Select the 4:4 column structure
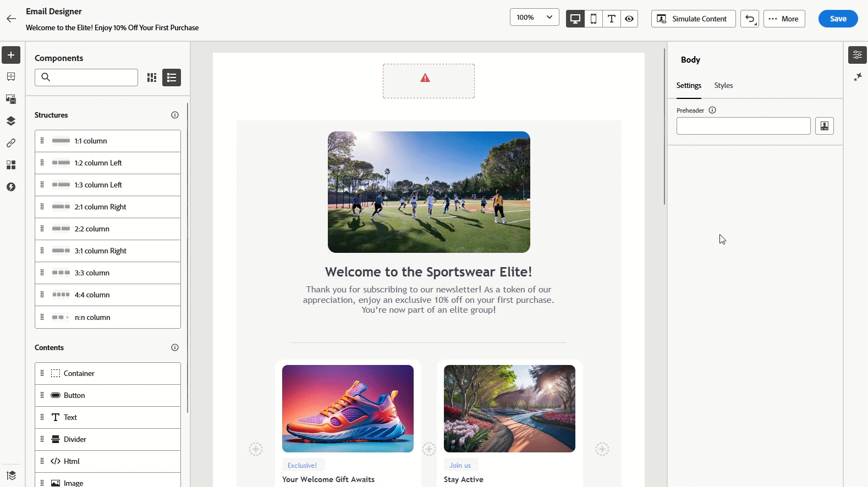Image resolution: width=868 pixels, height=487 pixels. pos(108,295)
